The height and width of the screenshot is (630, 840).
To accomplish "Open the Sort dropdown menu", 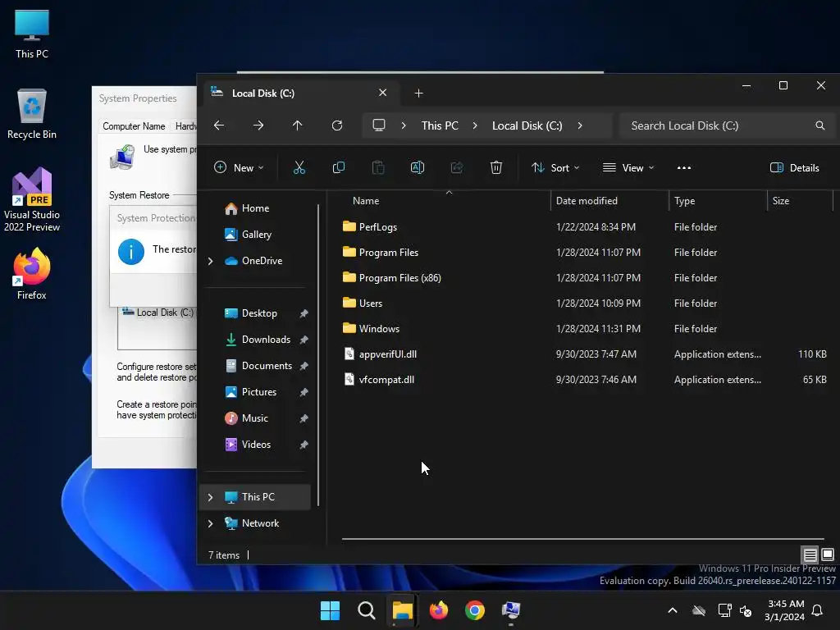I will [x=555, y=167].
